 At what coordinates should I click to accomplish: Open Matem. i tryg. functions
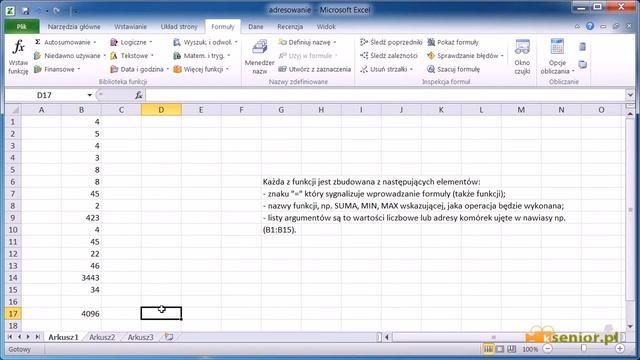coord(202,56)
